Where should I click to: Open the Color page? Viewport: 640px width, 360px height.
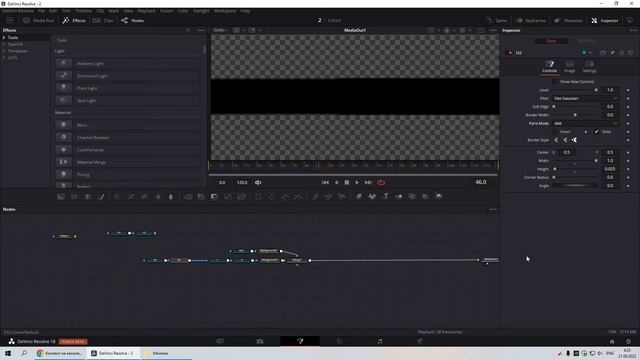[340, 341]
